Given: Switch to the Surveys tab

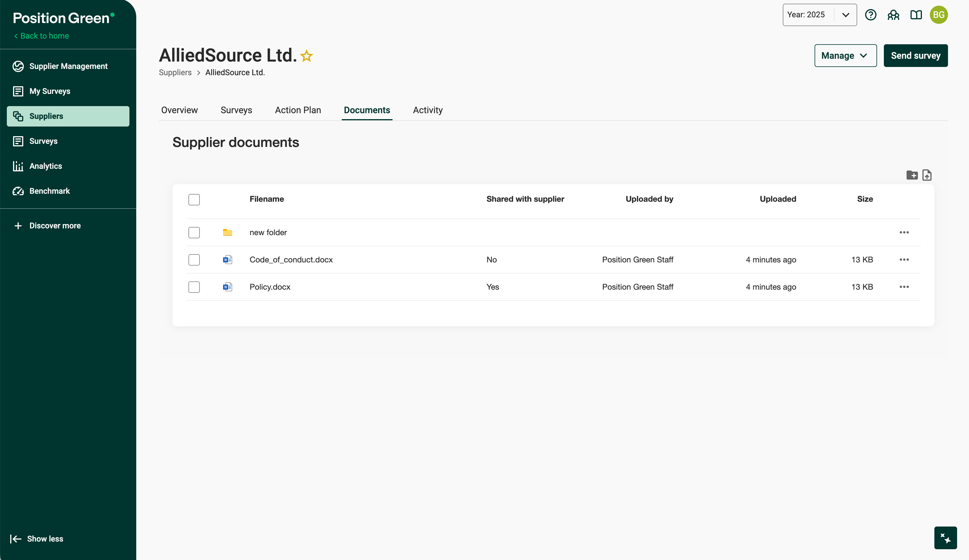Looking at the screenshot, I should [x=236, y=110].
